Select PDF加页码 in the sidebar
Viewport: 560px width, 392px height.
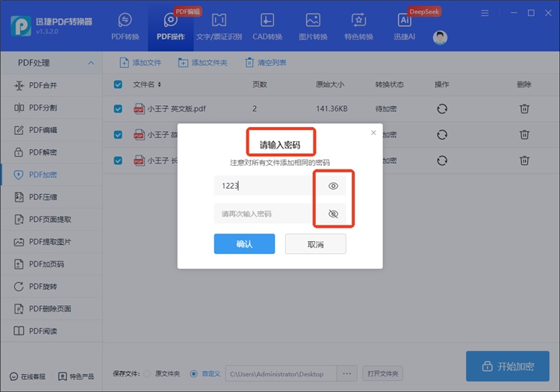click(x=52, y=264)
